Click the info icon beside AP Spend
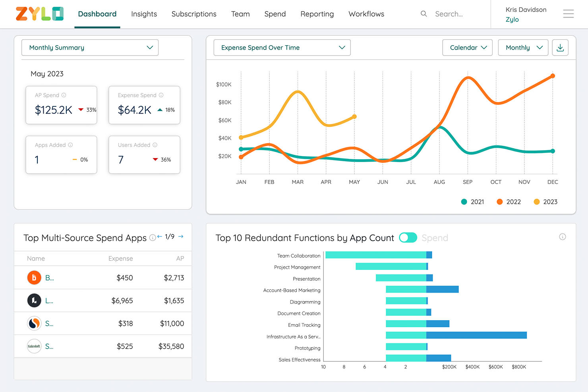This screenshot has height=392, width=588. (64, 95)
